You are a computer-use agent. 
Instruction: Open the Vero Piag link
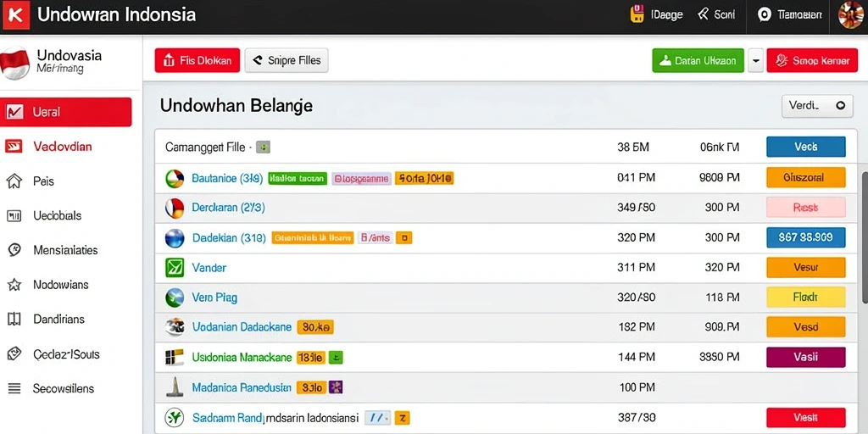[x=214, y=298]
